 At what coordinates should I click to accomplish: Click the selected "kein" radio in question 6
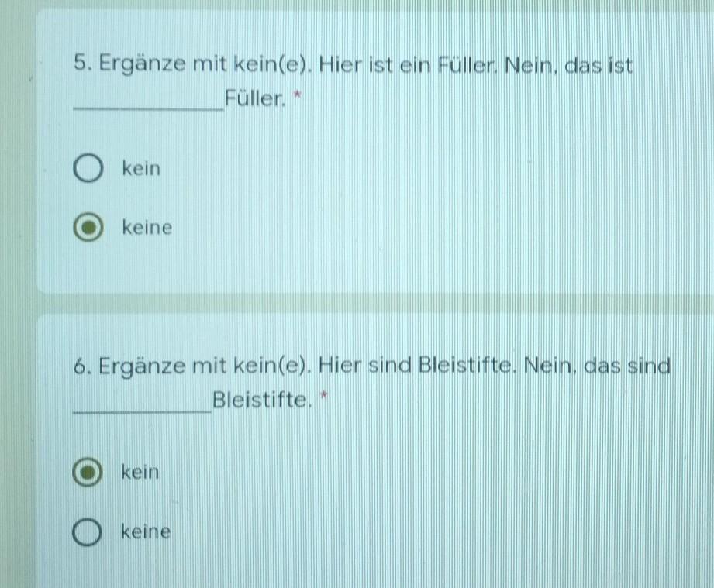coord(87,472)
